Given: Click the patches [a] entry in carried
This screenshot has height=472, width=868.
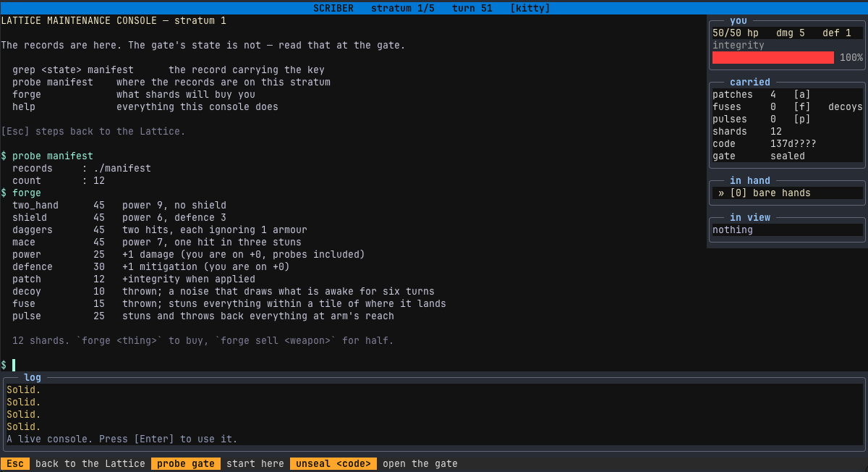Looking at the screenshot, I should 762,94.
